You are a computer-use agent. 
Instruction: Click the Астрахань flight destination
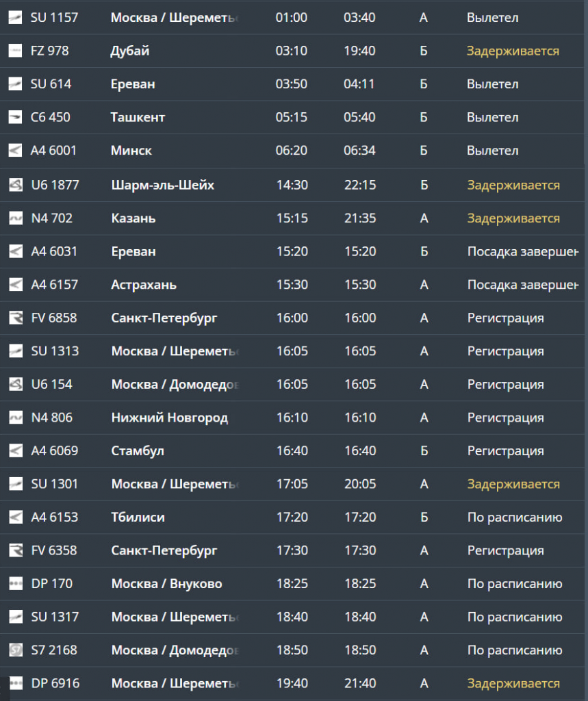tap(144, 285)
